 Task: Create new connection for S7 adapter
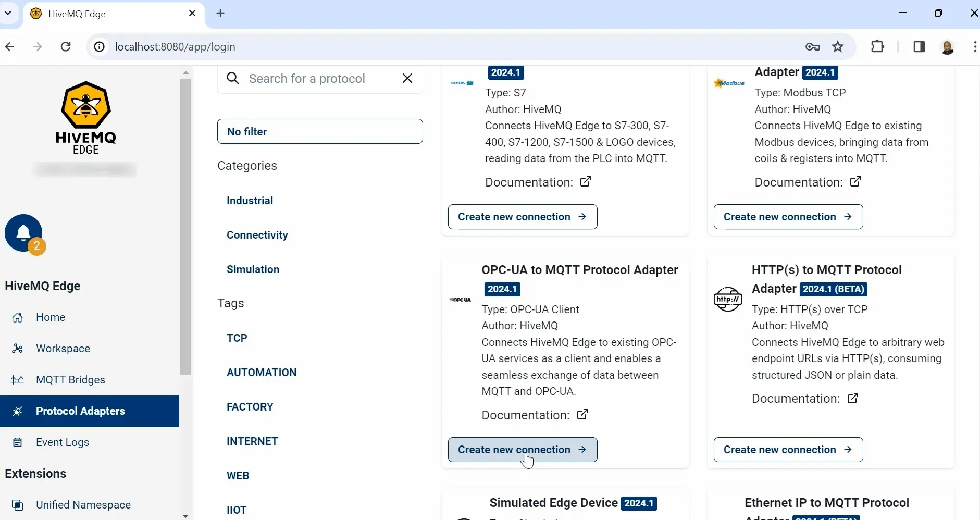point(523,217)
